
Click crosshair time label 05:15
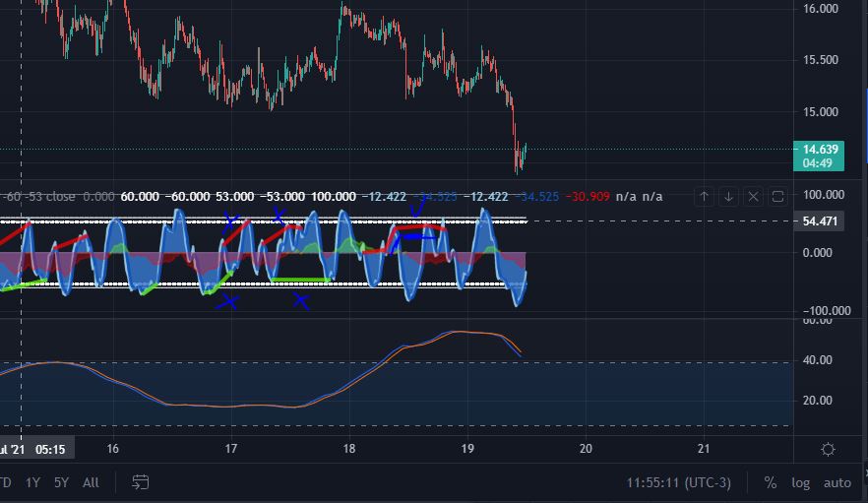click(50, 449)
